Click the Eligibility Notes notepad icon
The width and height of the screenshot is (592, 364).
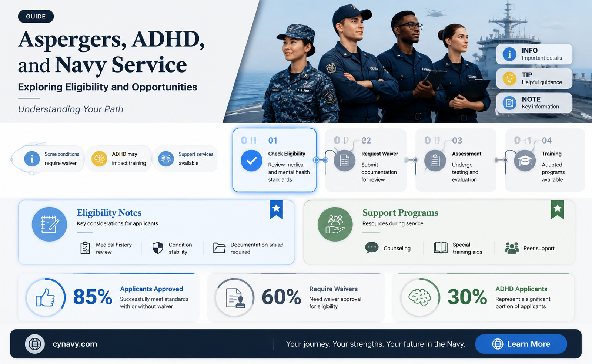pos(49,224)
